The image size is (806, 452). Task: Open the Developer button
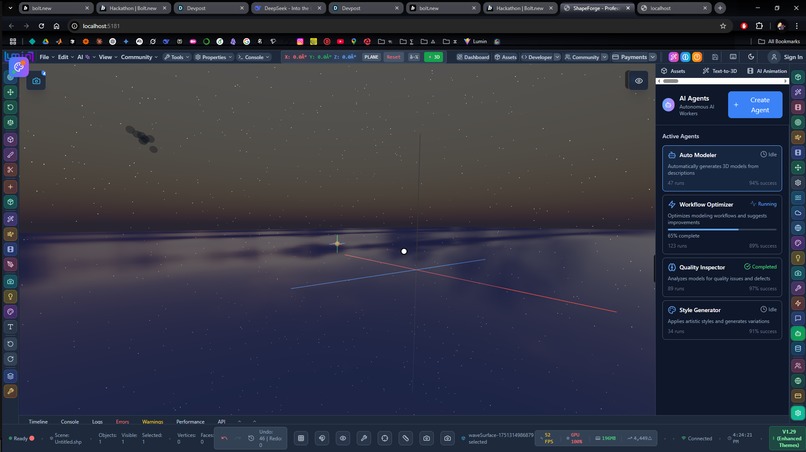537,57
